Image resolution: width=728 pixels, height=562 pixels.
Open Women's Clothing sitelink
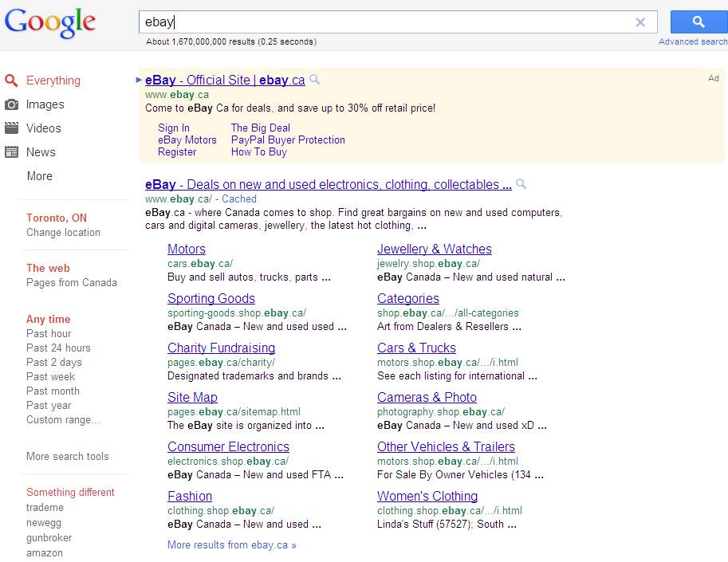pyautogui.click(x=427, y=496)
